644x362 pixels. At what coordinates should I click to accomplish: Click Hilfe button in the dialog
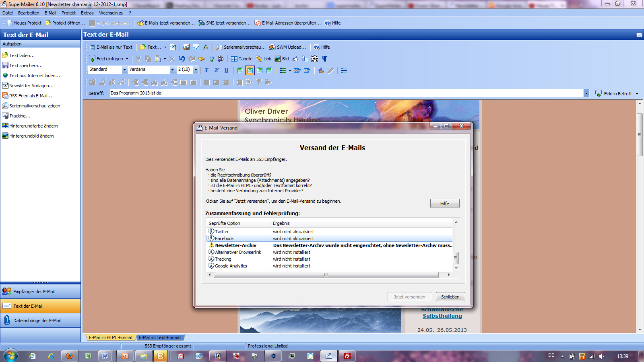coord(444,204)
